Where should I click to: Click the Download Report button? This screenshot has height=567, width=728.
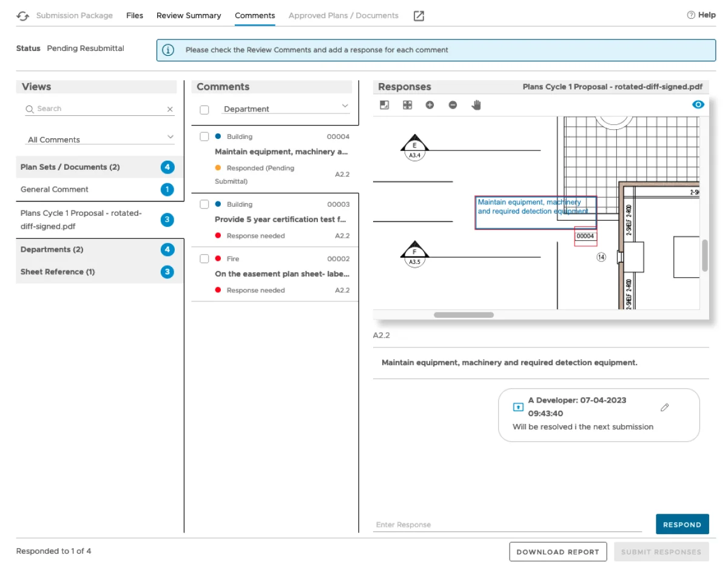pyautogui.click(x=558, y=552)
